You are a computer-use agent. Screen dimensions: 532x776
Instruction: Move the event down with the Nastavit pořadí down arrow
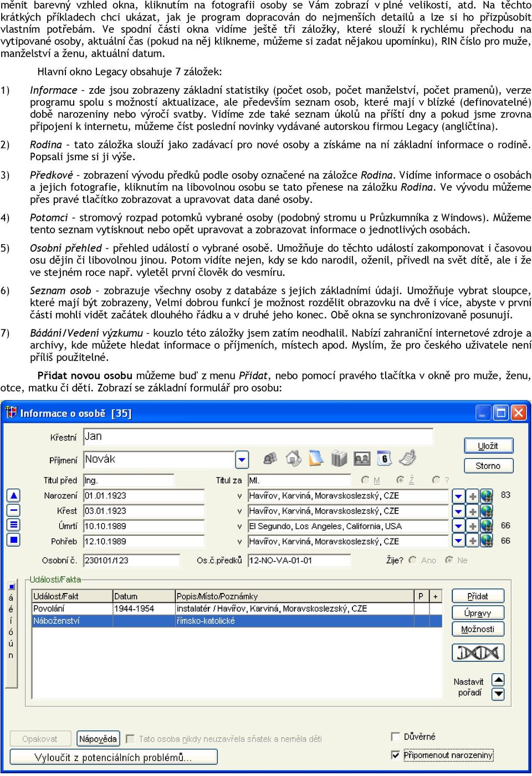(498, 694)
